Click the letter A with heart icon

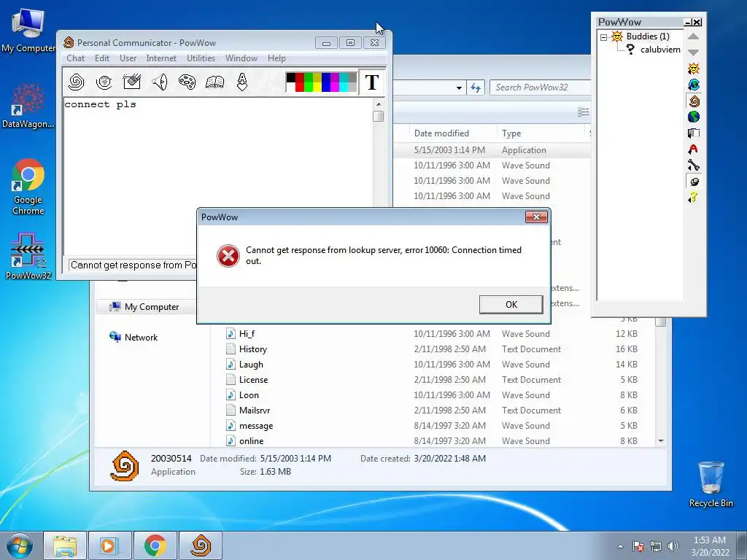(x=242, y=82)
